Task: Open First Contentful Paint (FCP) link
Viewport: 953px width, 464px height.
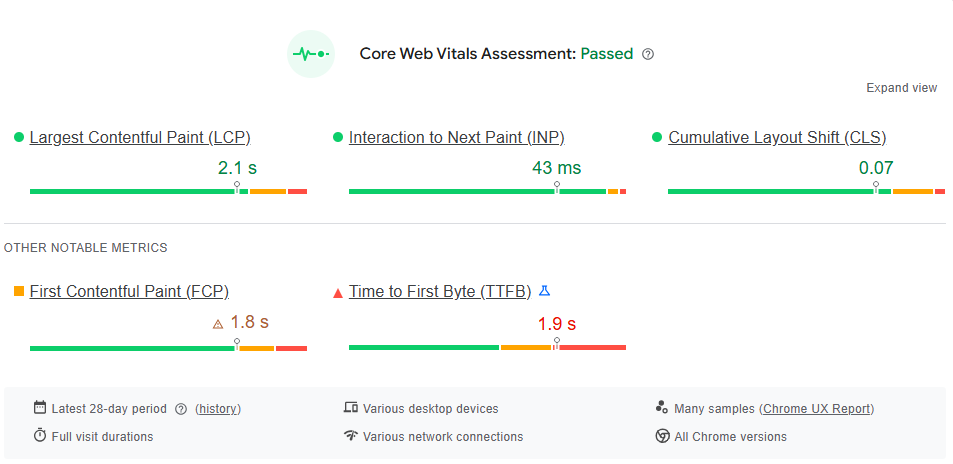Action: tap(129, 292)
